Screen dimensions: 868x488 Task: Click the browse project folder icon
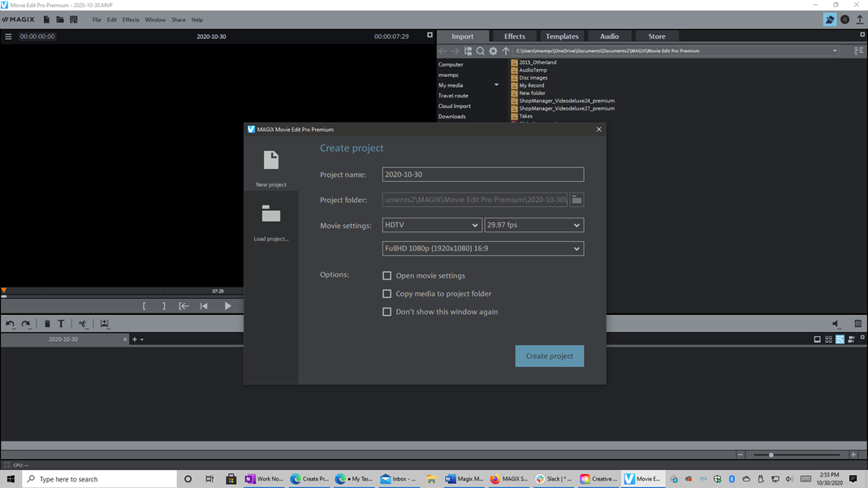tap(577, 200)
